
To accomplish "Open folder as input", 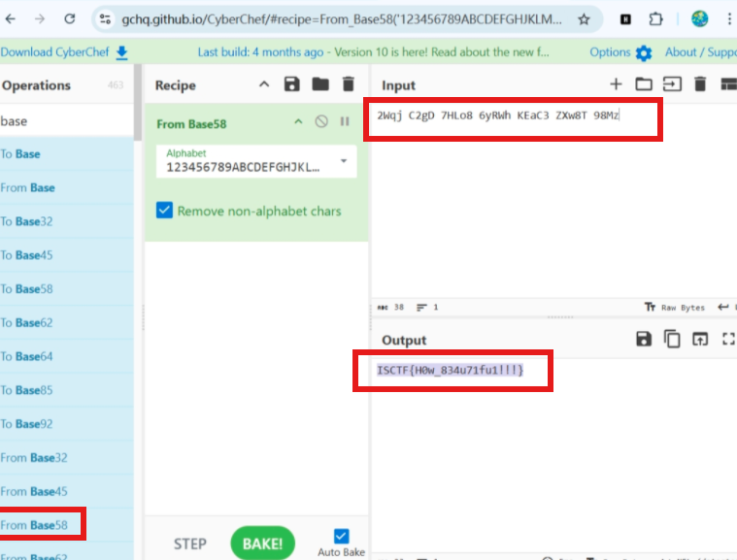I will coord(643,85).
